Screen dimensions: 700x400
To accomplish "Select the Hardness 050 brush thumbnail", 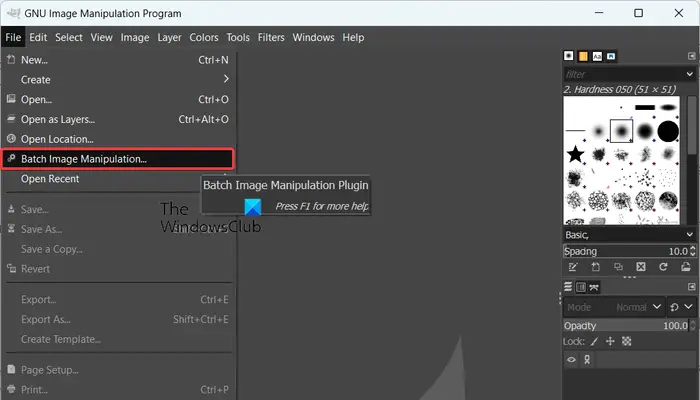I will (x=621, y=131).
